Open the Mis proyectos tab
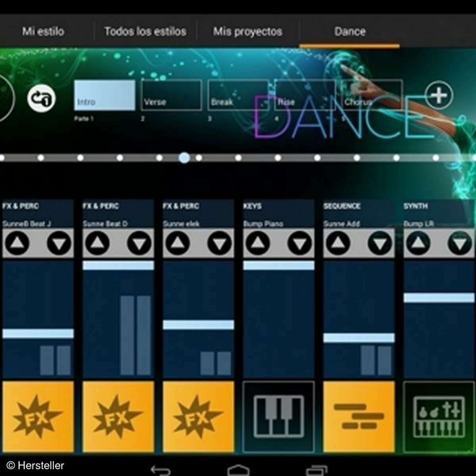Viewport: 476px width, 476px height. coord(248,31)
